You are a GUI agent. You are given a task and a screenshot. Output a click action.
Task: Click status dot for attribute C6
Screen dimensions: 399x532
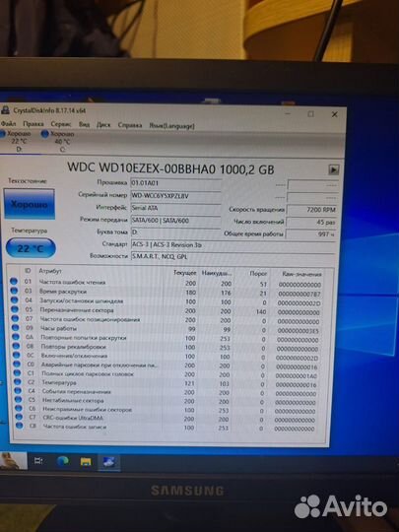[19, 408]
